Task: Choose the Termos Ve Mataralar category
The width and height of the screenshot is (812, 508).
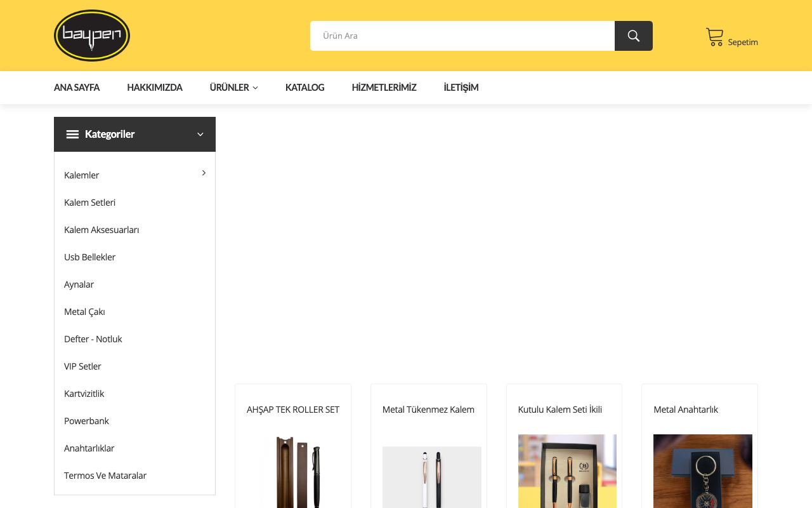Action: coord(105,476)
